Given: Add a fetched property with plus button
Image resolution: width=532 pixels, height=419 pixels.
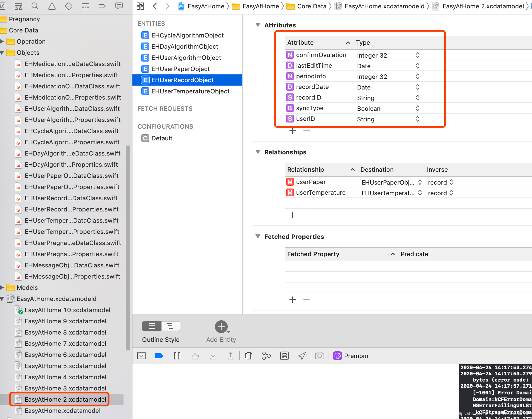Looking at the screenshot, I should (293, 300).
